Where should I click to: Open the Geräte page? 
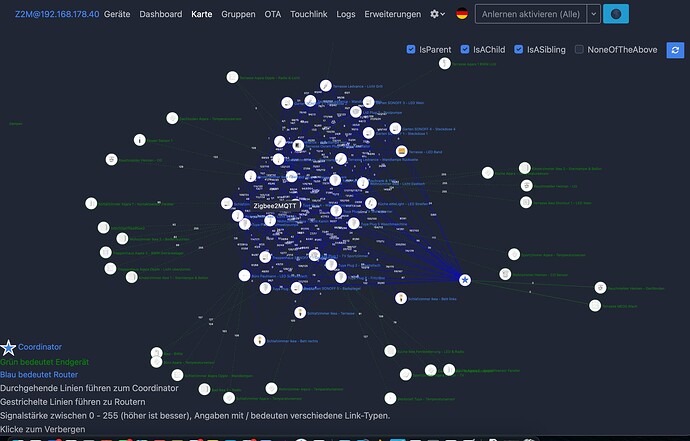[117, 14]
